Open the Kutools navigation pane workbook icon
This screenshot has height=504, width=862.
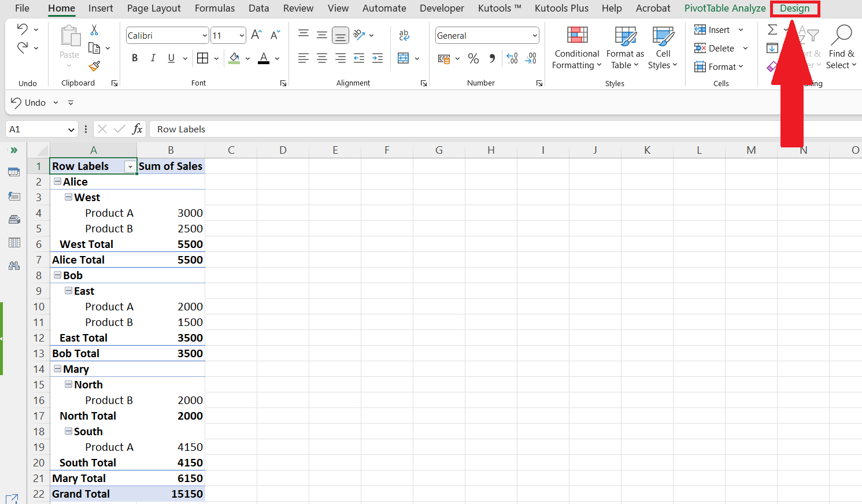click(x=14, y=172)
